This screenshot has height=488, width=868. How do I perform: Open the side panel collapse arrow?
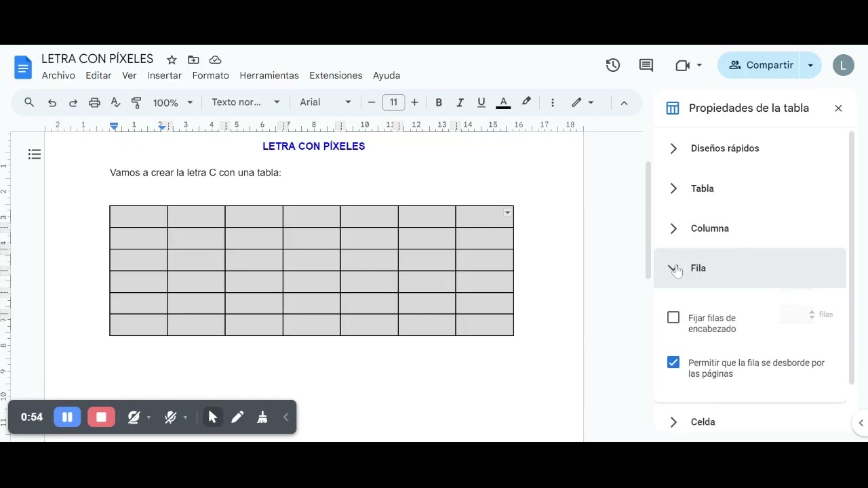(x=861, y=423)
